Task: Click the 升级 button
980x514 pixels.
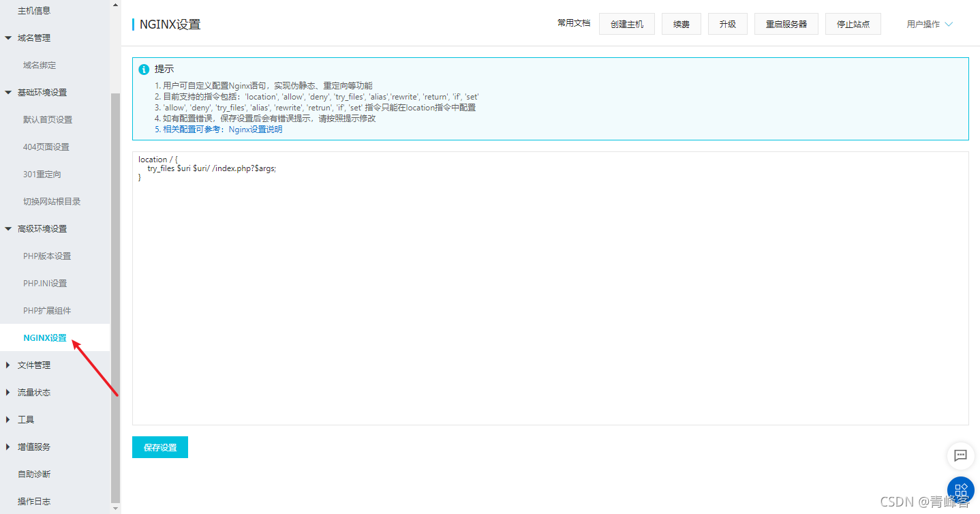Action: [728, 24]
